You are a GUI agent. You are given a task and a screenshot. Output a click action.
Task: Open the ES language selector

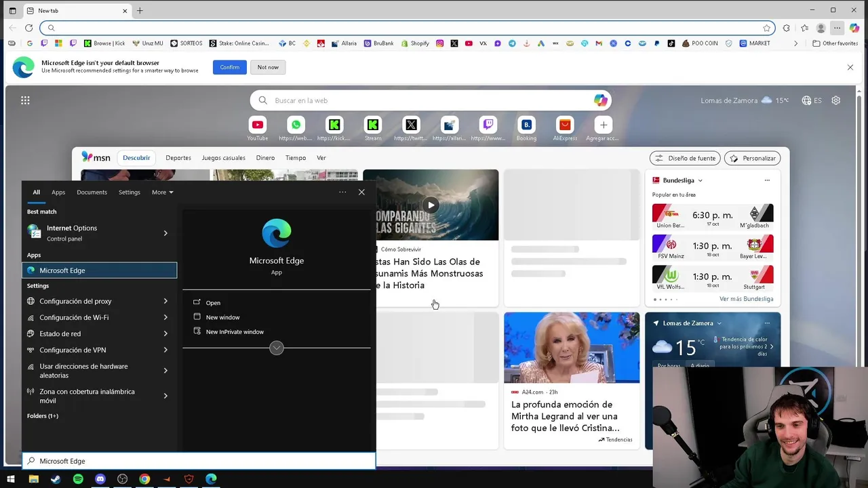click(812, 100)
